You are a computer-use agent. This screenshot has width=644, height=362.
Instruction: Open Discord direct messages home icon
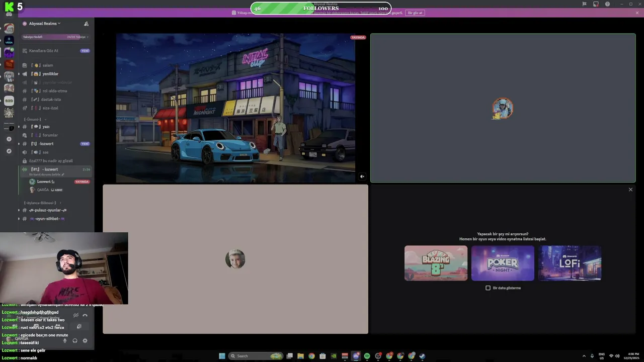[9, 14]
